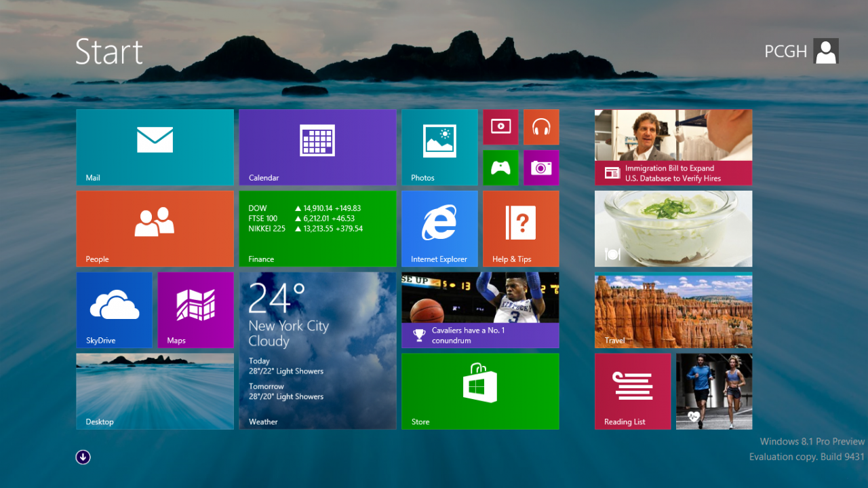Open the Sports tile about Cavaliers
Viewport: 868px width, 488px height.
[480, 310]
